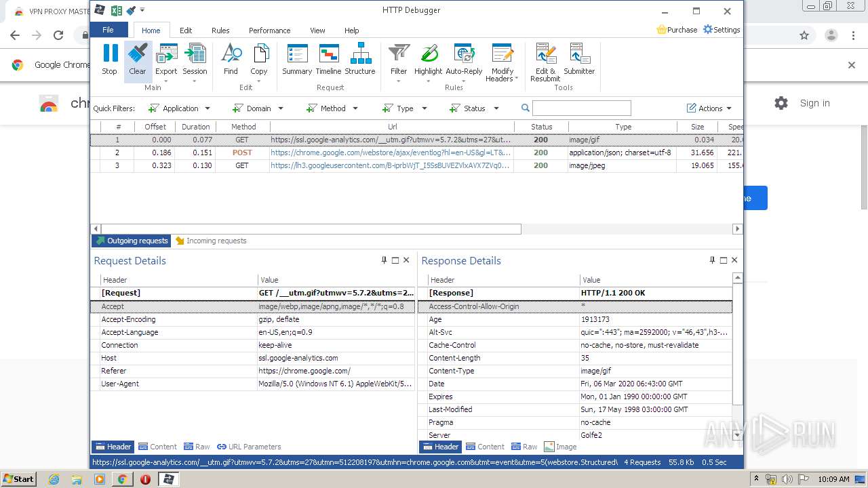Open the Summary view
Viewport: 868px width, 488px height.
(x=297, y=60)
